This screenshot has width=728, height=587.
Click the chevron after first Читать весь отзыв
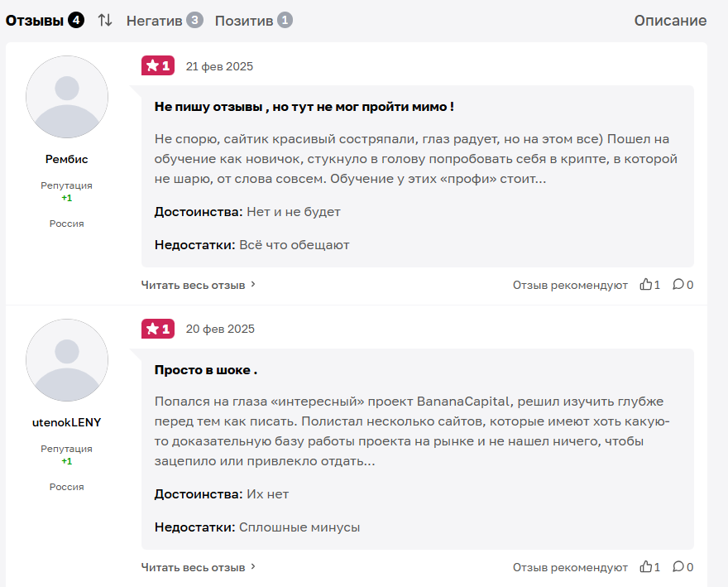253,284
